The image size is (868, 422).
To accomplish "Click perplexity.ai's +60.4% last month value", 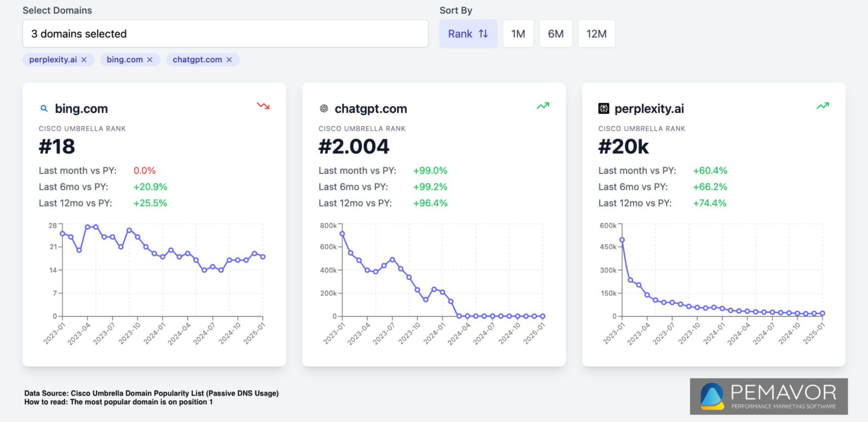I will pos(710,171).
